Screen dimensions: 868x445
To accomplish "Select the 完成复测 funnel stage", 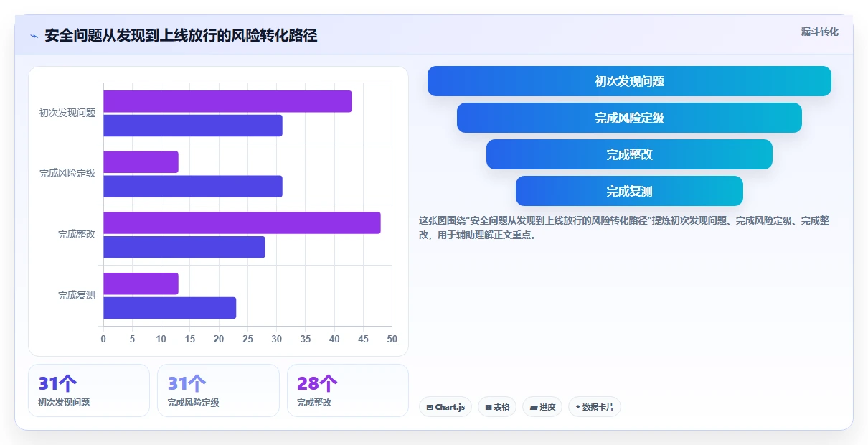I will click(x=629, y=191).
